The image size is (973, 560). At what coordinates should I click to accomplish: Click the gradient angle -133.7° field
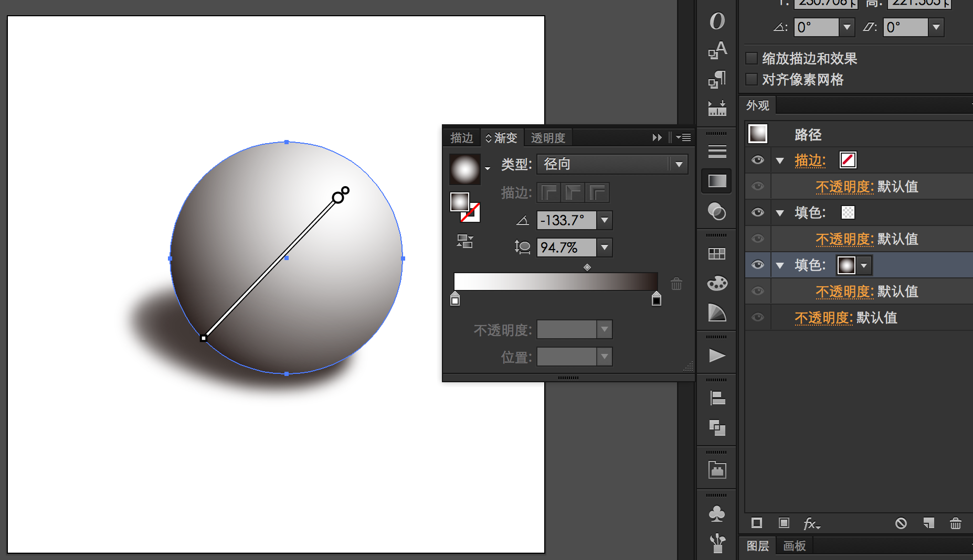click(566, 220)
